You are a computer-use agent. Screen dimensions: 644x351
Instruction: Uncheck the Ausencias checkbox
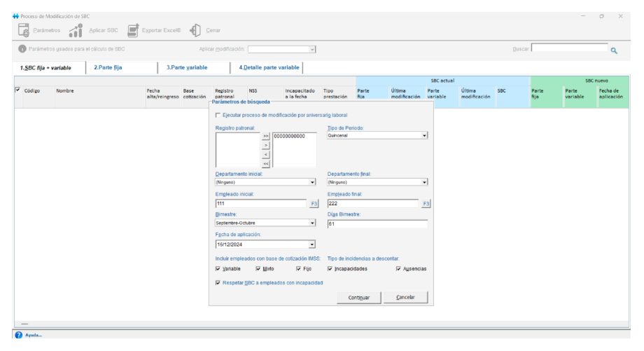tap(398, 268)
